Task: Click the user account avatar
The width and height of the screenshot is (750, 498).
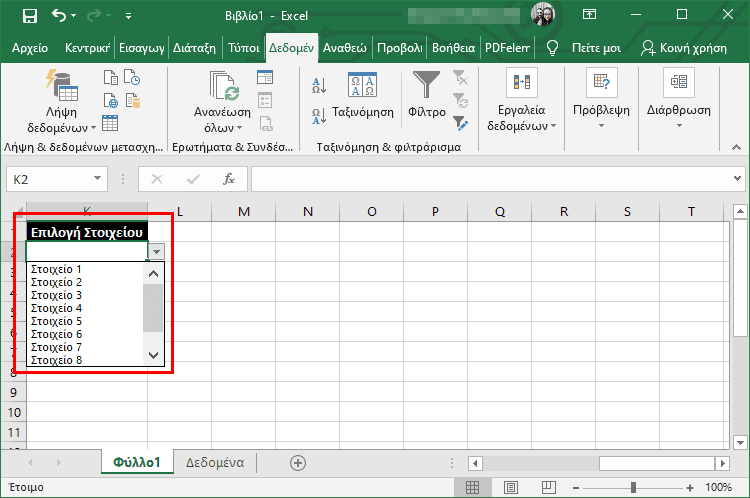Action: tap(543, 14)
